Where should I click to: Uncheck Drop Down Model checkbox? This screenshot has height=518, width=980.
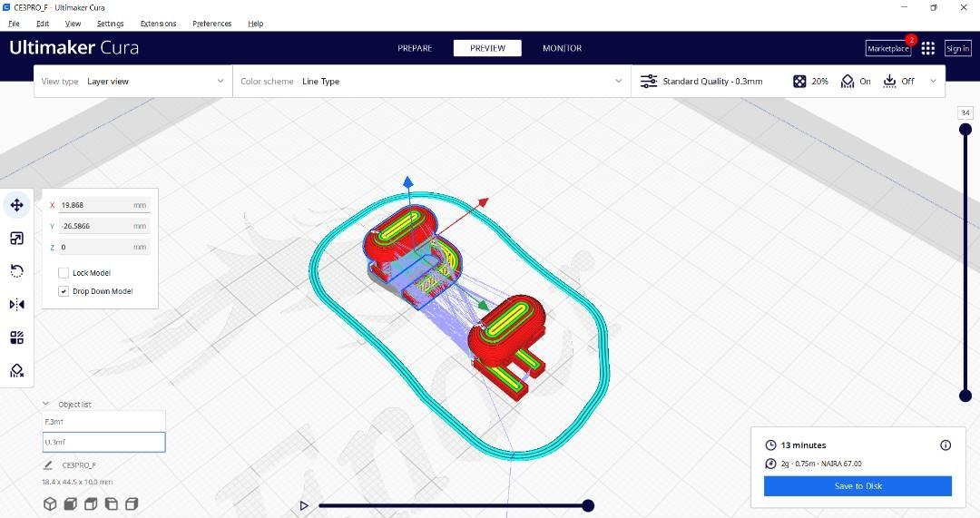point(64,291)
